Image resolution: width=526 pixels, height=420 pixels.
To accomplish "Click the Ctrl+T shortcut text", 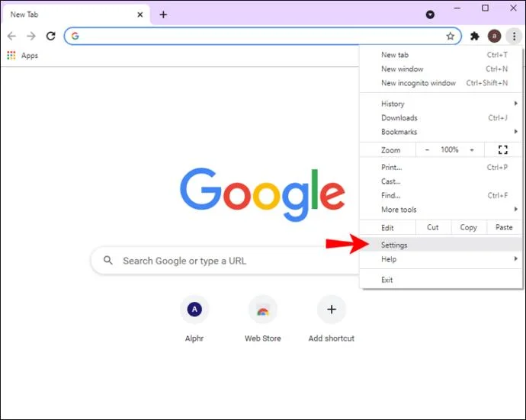I will tap(497, 55).
